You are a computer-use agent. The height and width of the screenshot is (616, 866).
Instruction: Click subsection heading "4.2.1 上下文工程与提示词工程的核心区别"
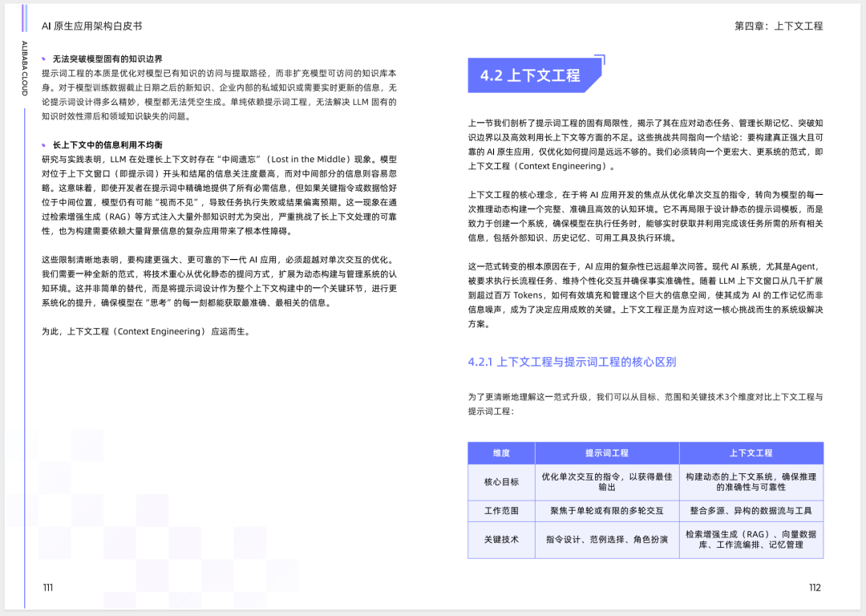pyautogui.click(x=572, y=362)
